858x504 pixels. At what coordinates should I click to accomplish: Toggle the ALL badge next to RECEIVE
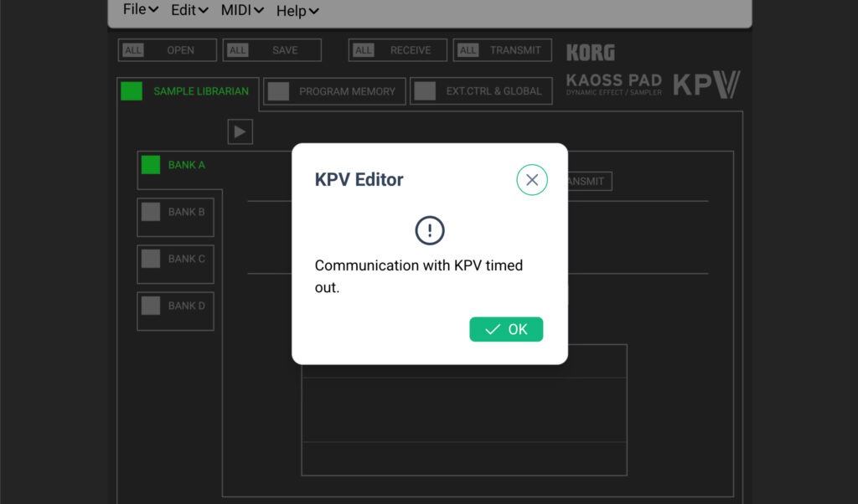(363, 50)
